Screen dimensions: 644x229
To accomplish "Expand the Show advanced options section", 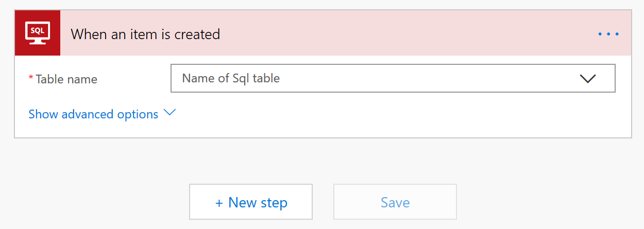I will coord(102,114).
